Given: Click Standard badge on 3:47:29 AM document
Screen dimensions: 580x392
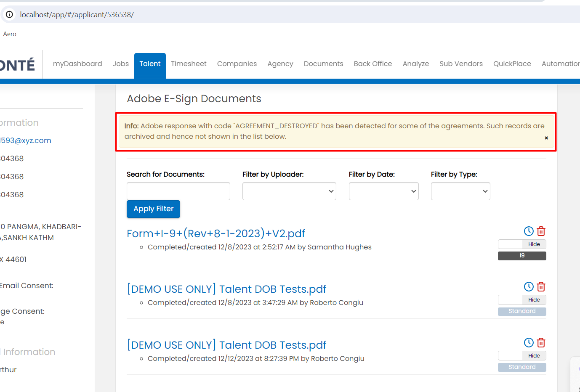Looking at the screenshot, I should pos(522,311).
